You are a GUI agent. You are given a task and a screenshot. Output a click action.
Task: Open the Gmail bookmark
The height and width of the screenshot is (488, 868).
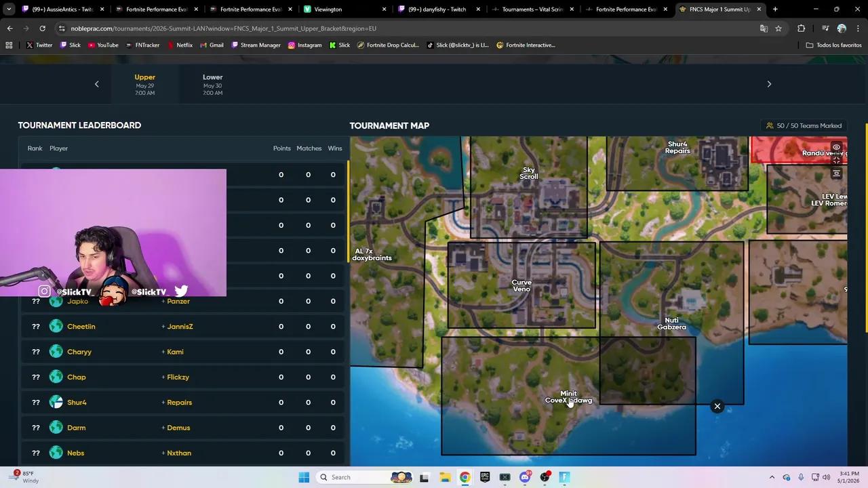212,45
